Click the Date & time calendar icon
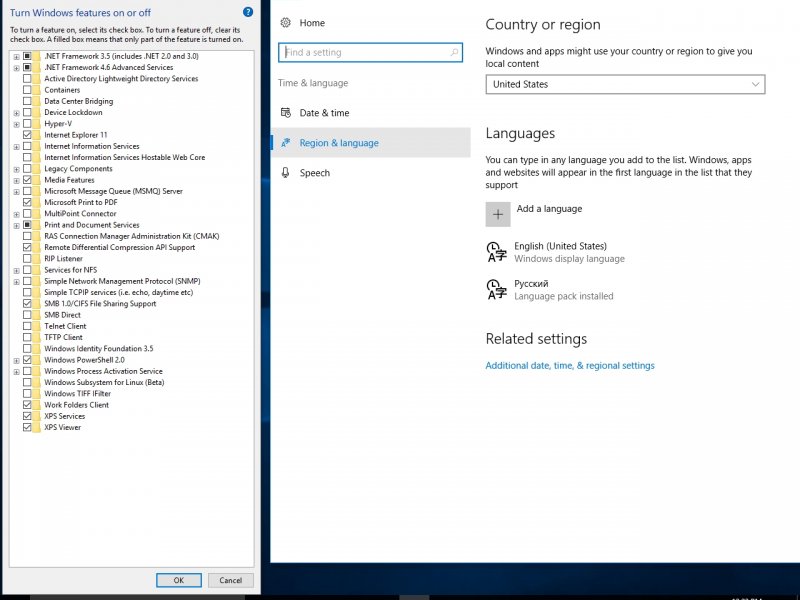This screenshot has height=600, width=800. click(286, 113)
